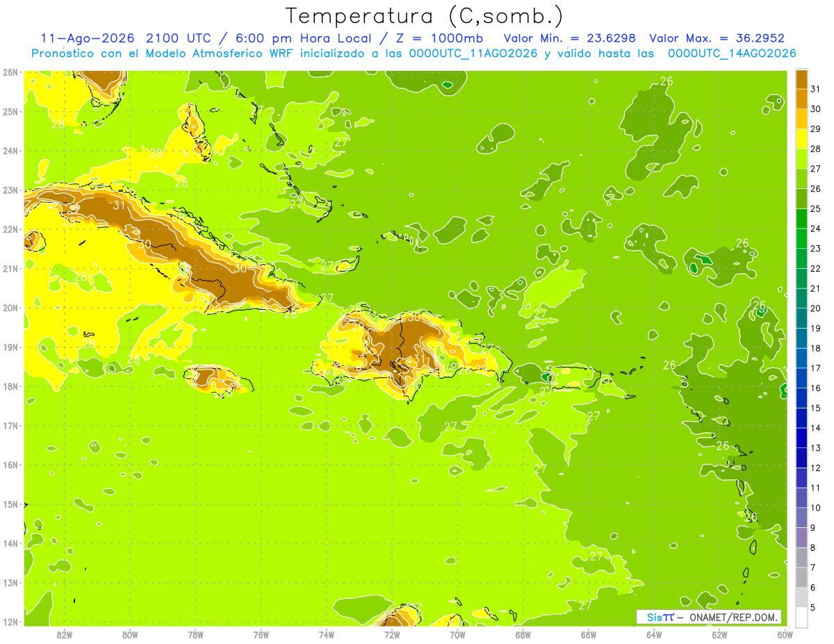Viewport: 834px width, 644px height.
Task: Click the longitude label "82W"
Action: tap(65, 634)
